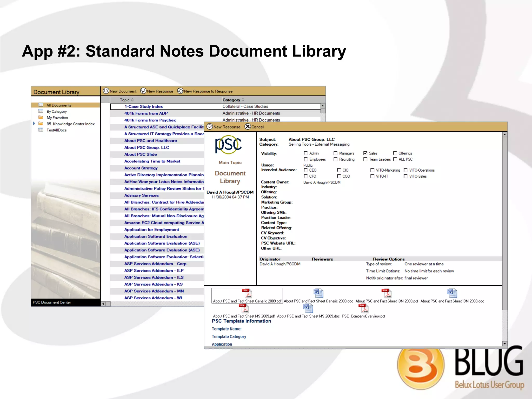
Task: Open Application for Employment document
Action: 152,229
